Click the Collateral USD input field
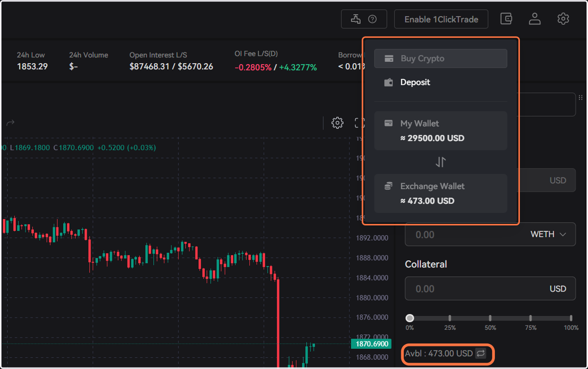Image resolution: width=588 pixels, height=369 pixels. [x=490, y=289]
